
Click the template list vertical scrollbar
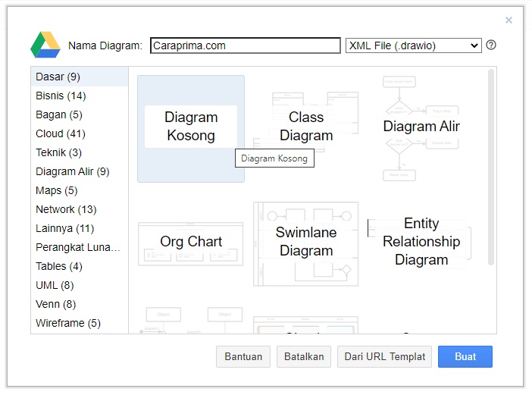click(x=491, y=167)
